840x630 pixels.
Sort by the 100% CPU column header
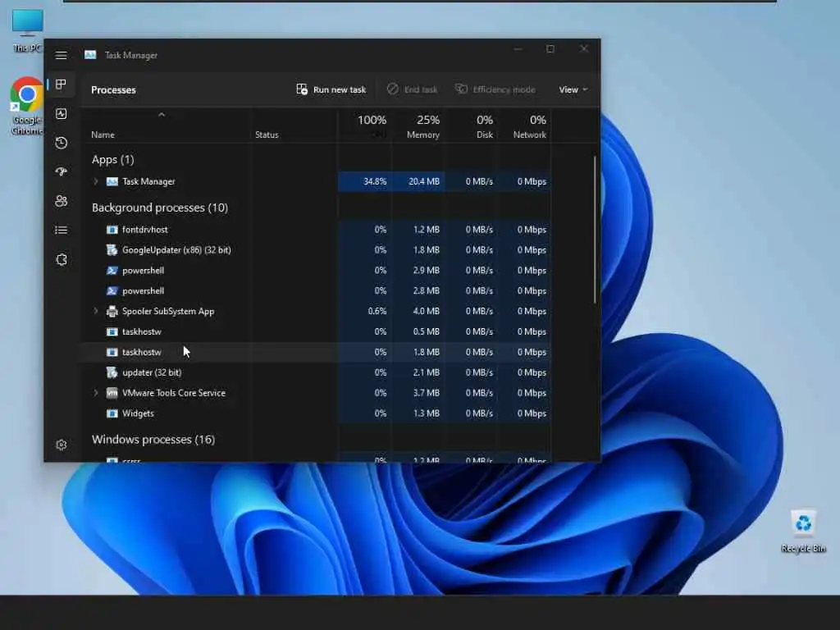[x=365, y=126]
